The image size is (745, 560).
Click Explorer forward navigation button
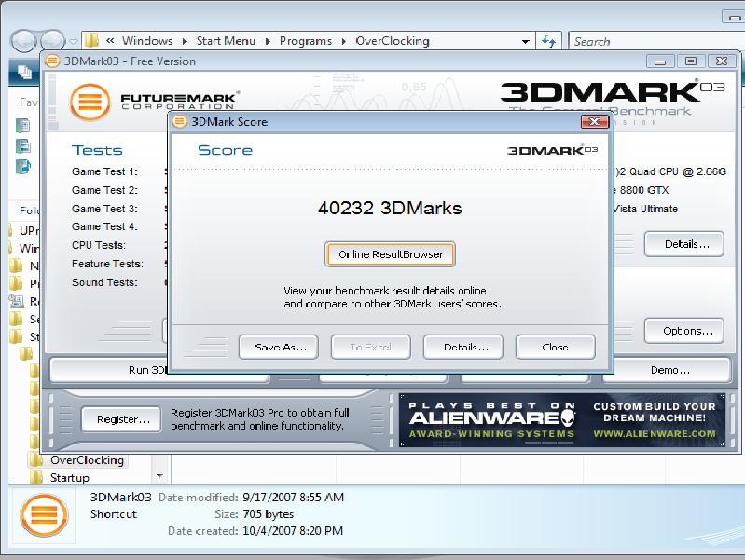point(52,41)
